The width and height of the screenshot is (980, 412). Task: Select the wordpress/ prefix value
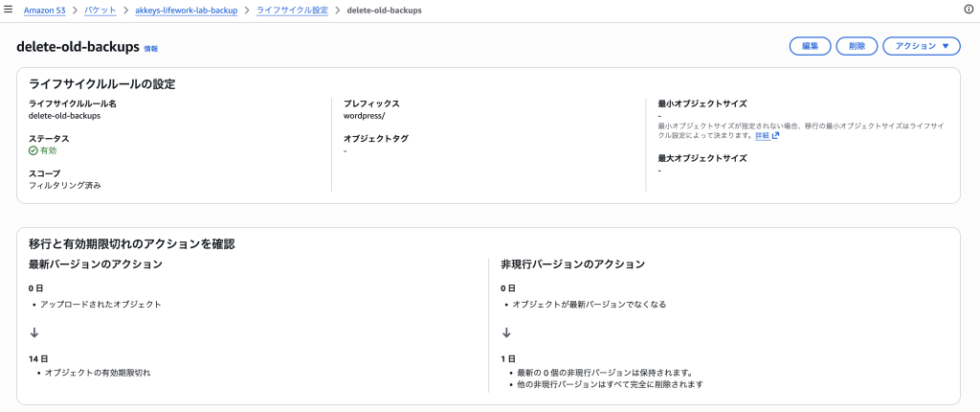[x=364, y=116]
